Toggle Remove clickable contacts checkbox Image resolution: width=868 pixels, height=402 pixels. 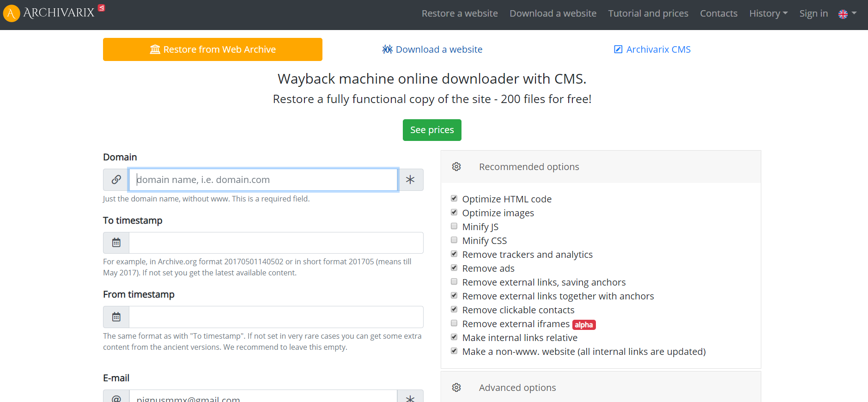tap(454, 310)
